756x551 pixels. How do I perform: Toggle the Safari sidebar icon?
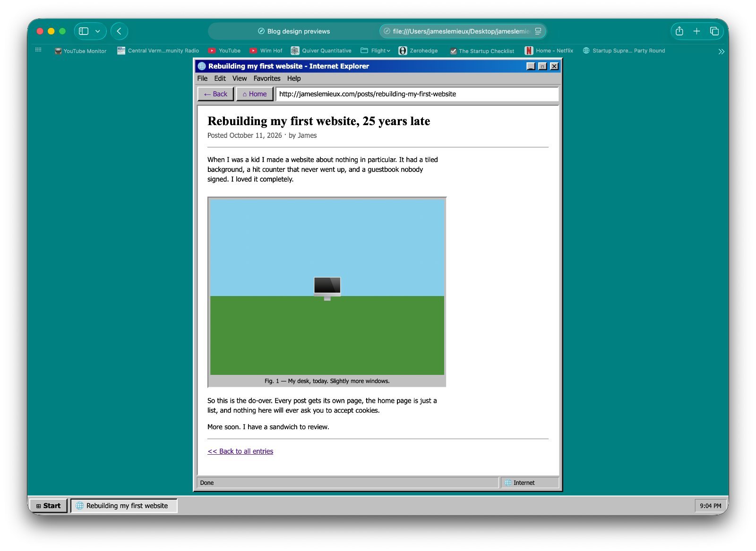pyautogui.click(x=84, y=31)
